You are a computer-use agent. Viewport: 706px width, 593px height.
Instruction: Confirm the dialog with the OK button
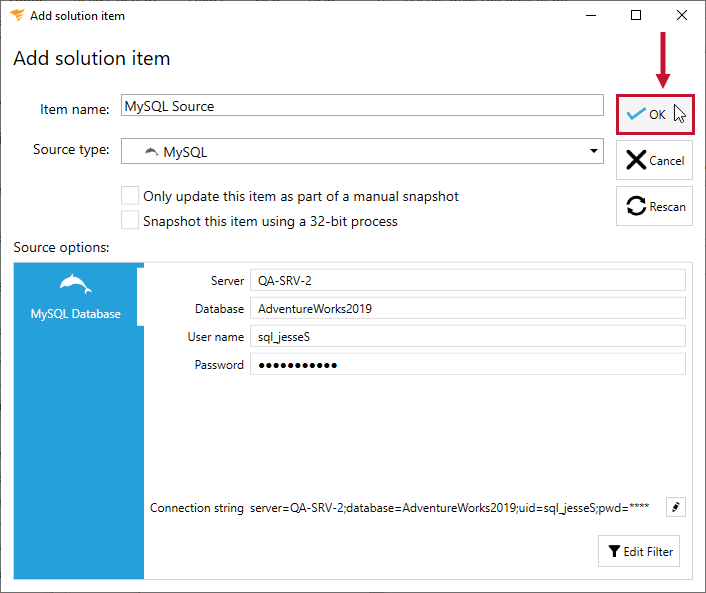click(655, 114)
